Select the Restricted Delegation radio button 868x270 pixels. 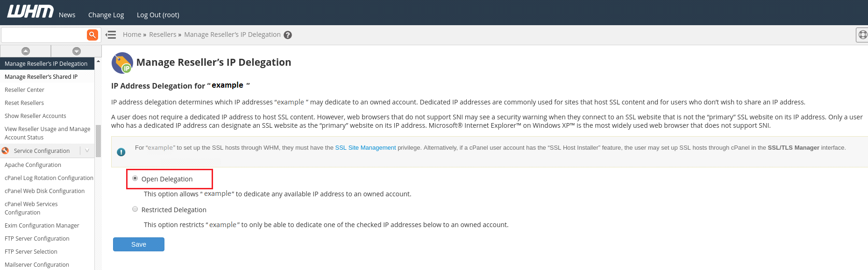[135, 209]
